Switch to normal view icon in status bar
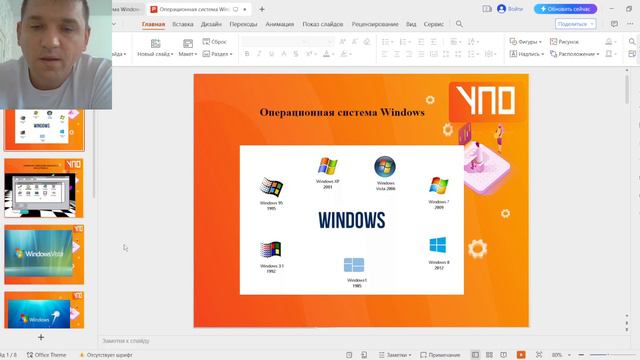This screenshot has width=640, height=360. [x=475, y=355]
